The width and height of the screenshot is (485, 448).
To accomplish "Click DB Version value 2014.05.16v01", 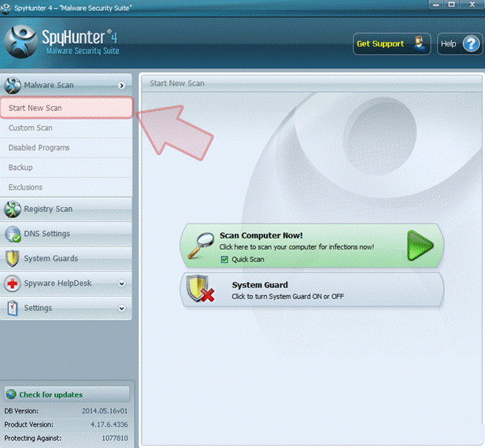I will click(105, 411).
